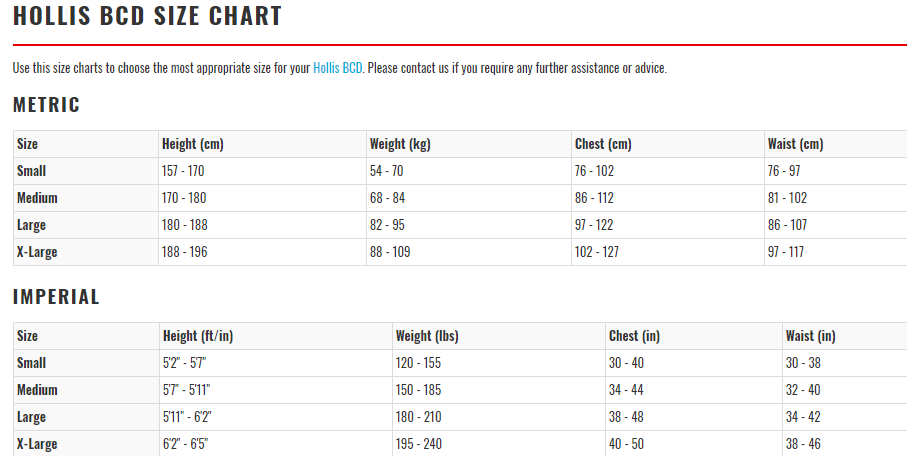Select the 97 - 122 chest cell
Image resolution: width=907 pixels, height=456 pixels.
tap(596, 225)
